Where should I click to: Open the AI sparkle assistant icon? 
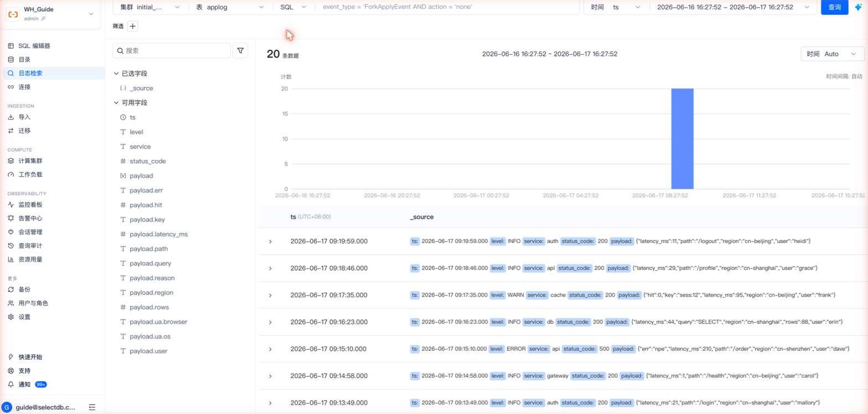pos(858,7)
